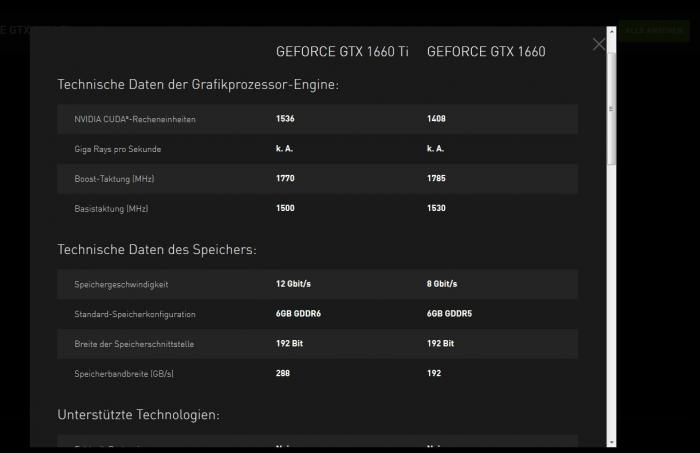Viewport: 700px width, 453px height.
Task: Select the Speicherbandbreite (GB/s) row label
Action: [124, 374]
